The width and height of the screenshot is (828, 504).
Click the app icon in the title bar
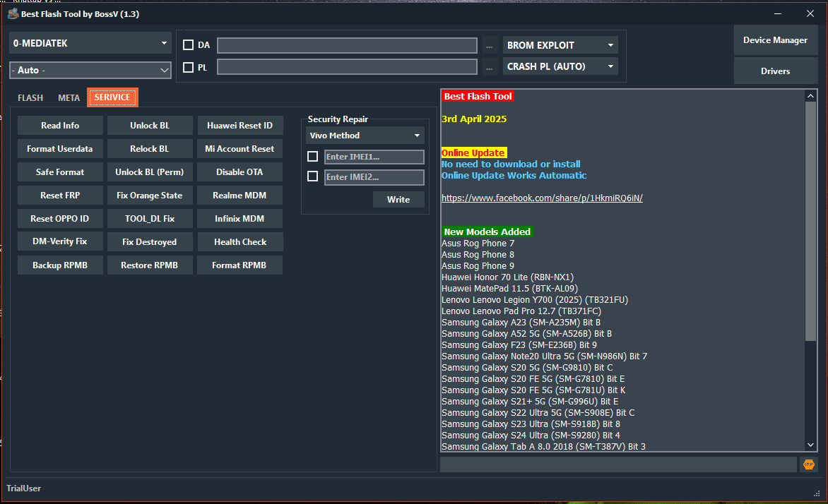pyautogui.click(x=13, y=13)
